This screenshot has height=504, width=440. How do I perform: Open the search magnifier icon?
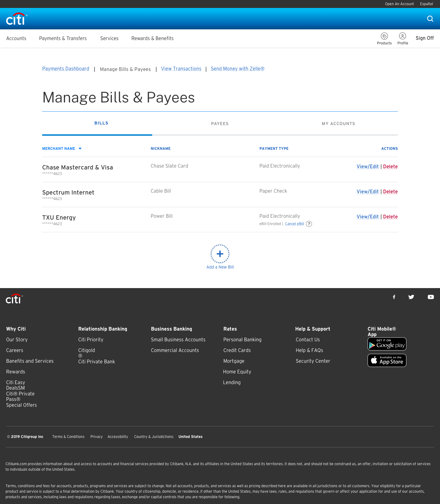point(430,19)
